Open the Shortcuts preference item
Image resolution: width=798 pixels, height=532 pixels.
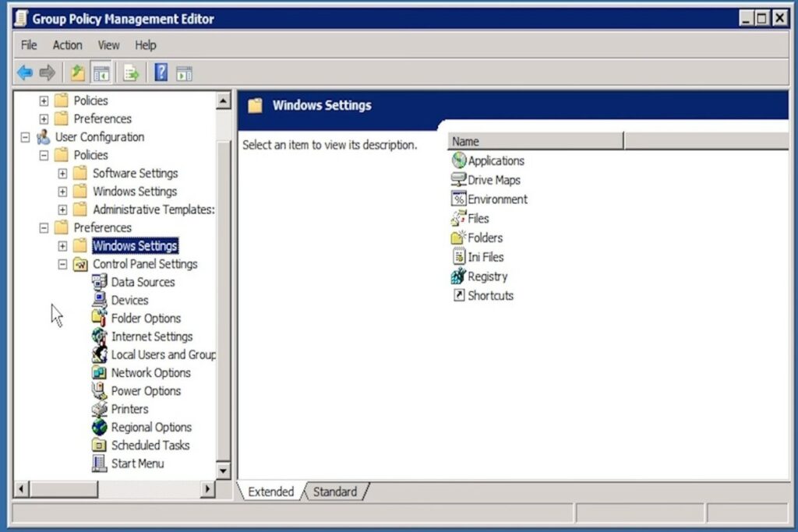[490, 296]
